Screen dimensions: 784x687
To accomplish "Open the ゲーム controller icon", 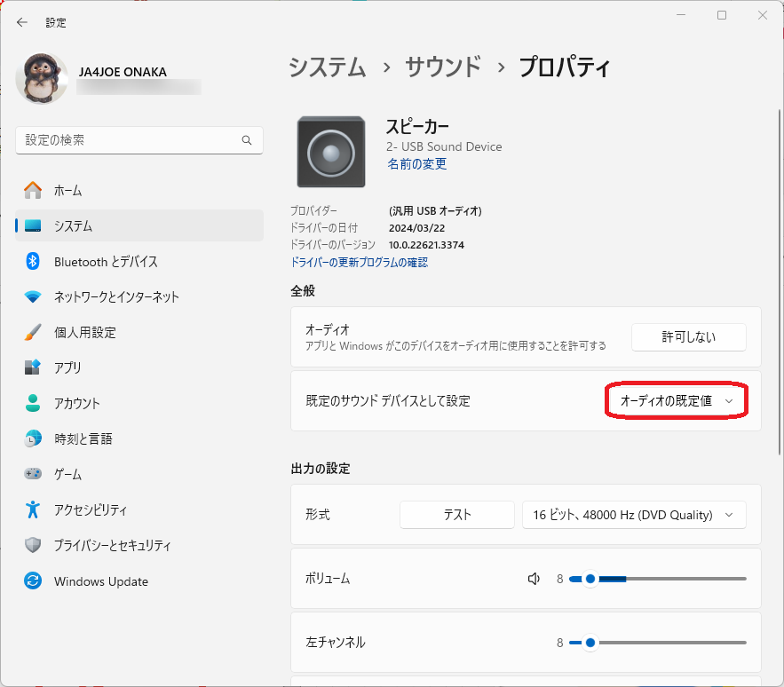I will click(x=33, y=473).
